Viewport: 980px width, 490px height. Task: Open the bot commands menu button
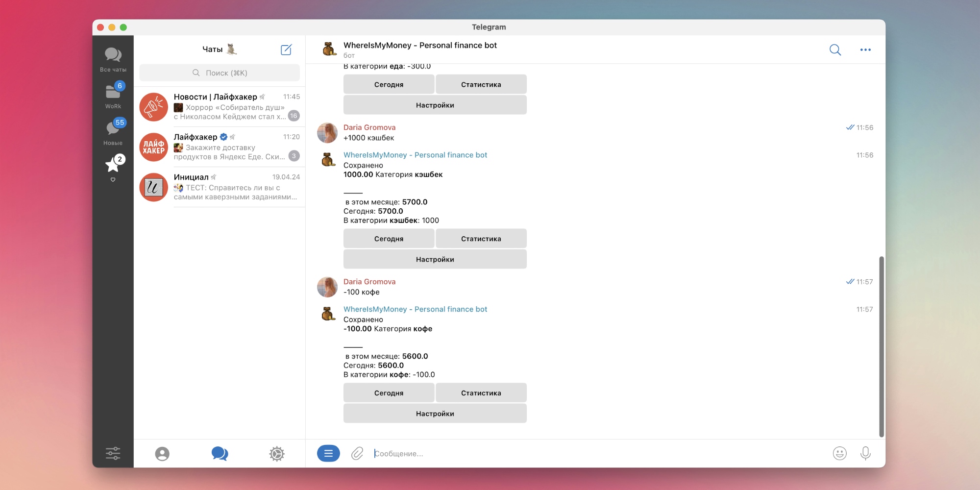(328, 453)
